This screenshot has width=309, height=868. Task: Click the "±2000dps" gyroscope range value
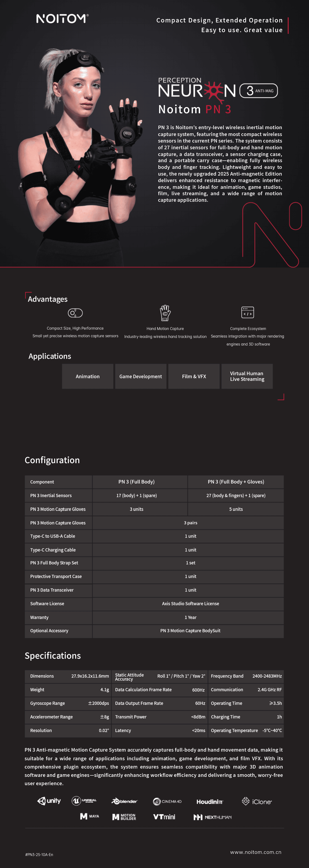[x=98, y=703]
